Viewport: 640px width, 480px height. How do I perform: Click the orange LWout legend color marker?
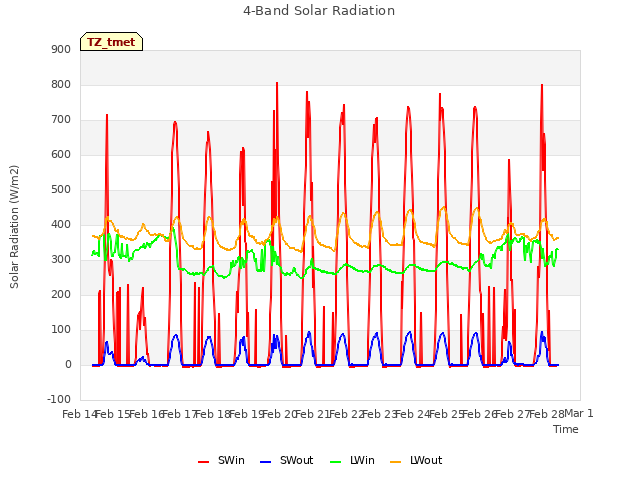[x=396, y=462]
